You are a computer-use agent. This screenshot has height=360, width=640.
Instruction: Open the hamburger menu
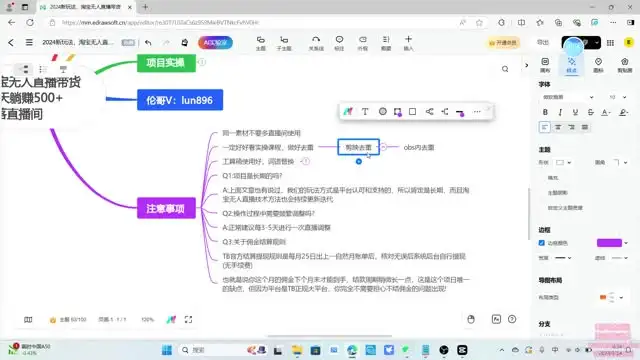(29, 42)
